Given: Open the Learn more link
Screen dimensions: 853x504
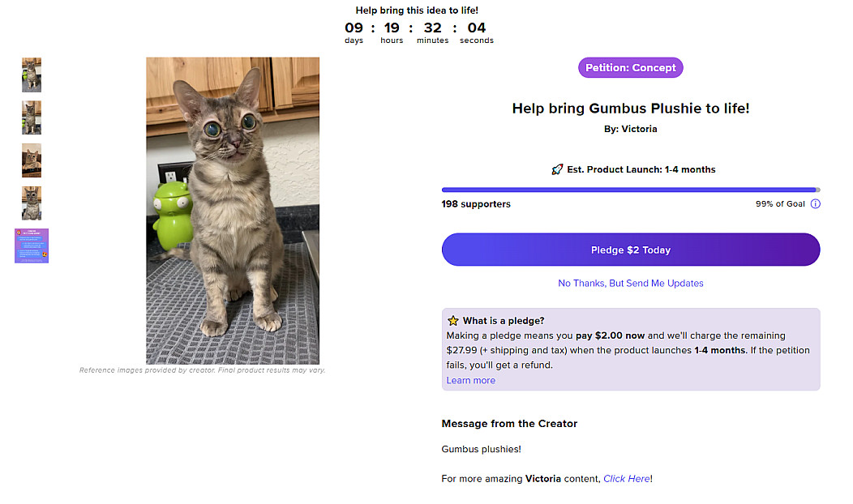Looking at the screenshot, I should point(470,381).
